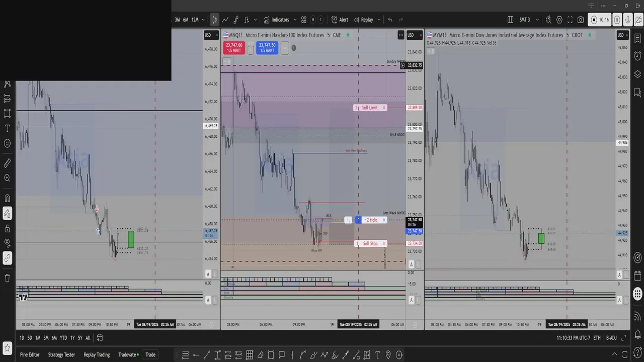Toggle lock all drawings
The width and height of the screenshot is (644, 362).
7,229
